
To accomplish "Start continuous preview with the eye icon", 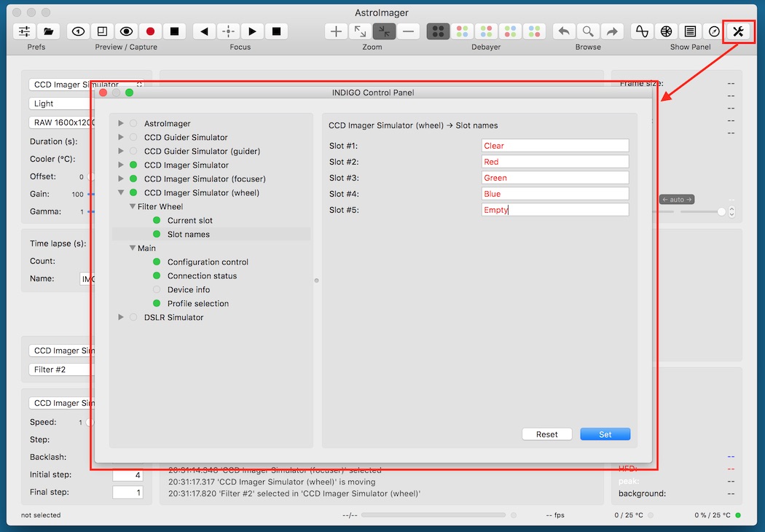I will 126,32.
